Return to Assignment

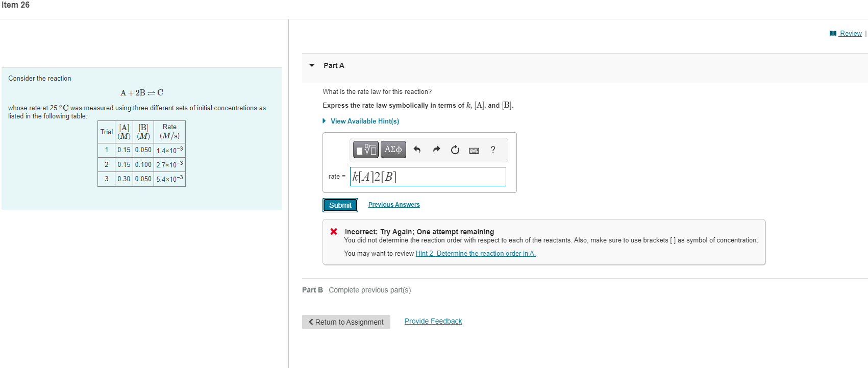click(x=346, y=322)
